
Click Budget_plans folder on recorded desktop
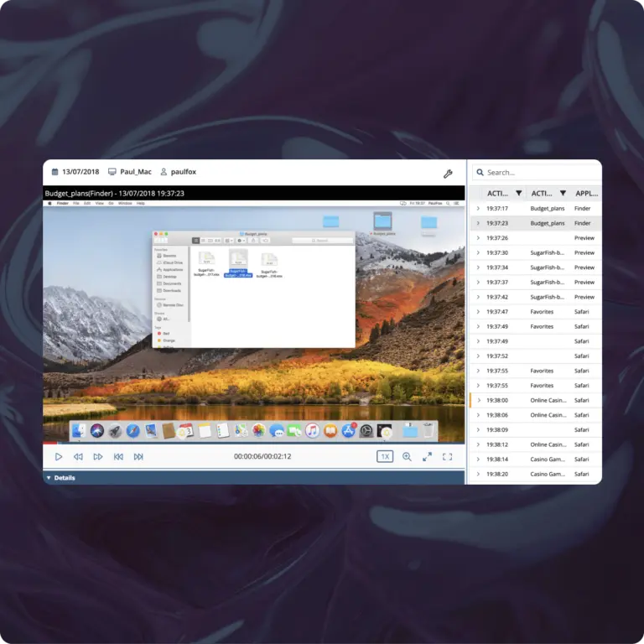[382, 224]
